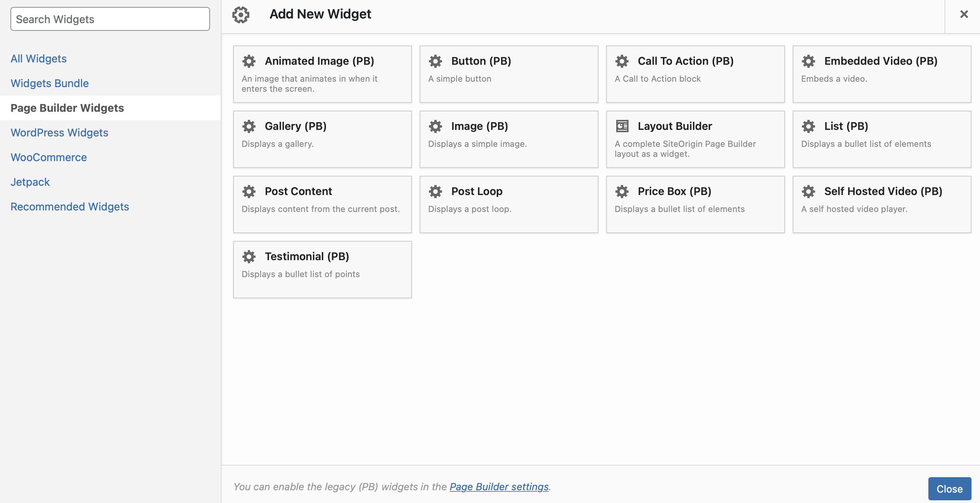
Task: Select the WooCommerce widget category
Action: (49, 157)
